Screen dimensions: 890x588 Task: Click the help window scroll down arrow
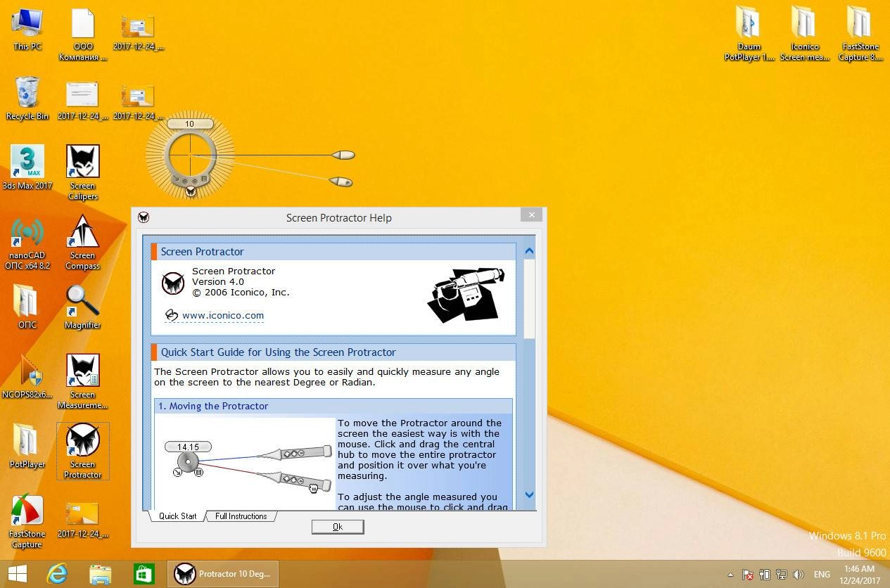529,495
